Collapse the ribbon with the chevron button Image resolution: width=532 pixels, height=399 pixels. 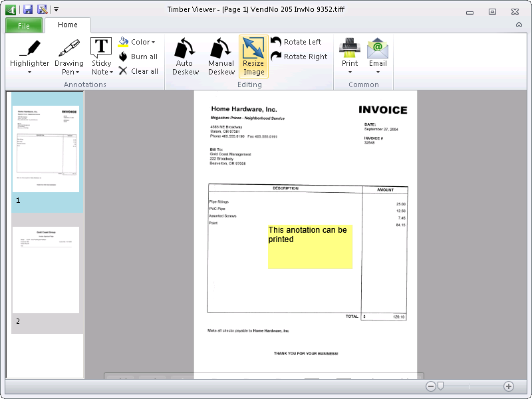[519, 25]
